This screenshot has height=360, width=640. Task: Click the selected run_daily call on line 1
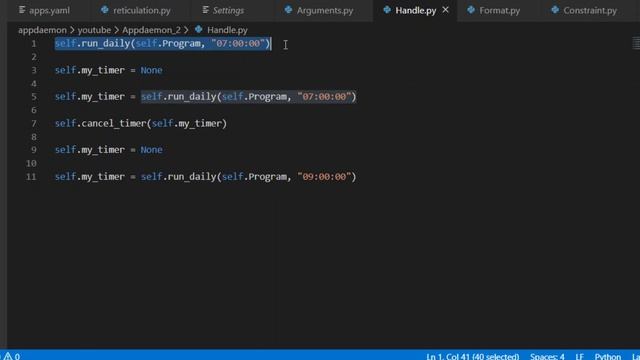point(162,44)
